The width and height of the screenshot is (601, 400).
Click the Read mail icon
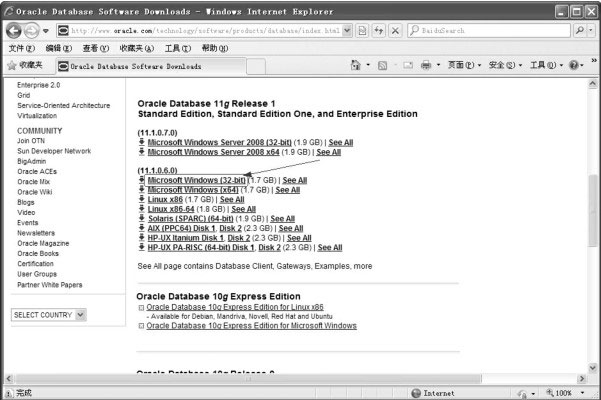[408, 66]
